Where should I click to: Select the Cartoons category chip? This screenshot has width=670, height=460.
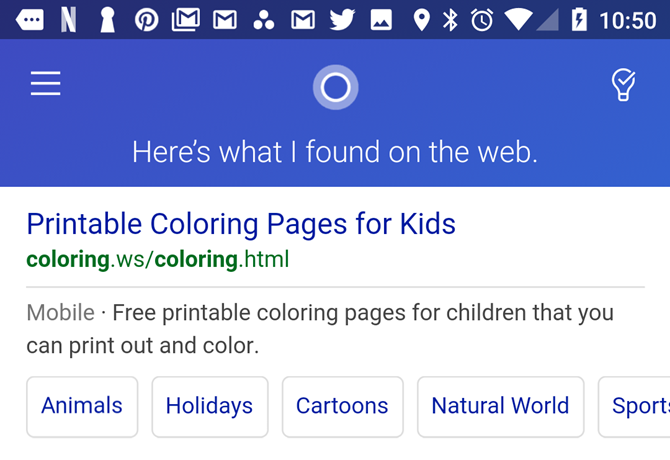342,406
